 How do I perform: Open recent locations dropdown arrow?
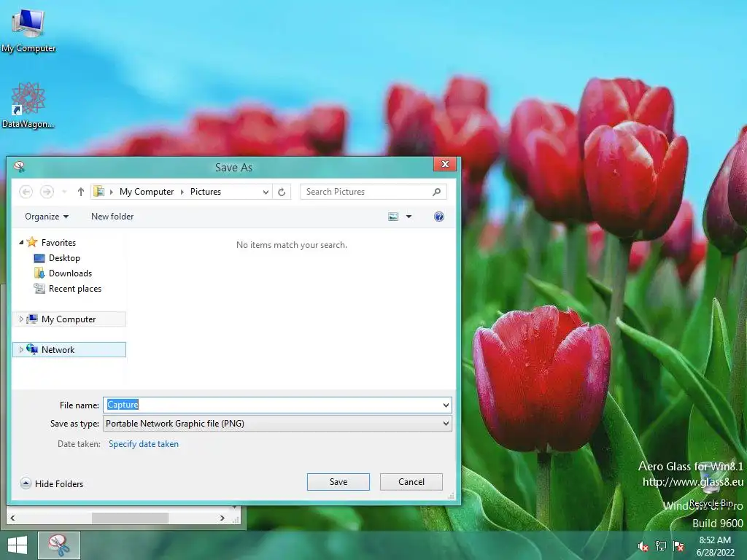[x=64, y=192]
